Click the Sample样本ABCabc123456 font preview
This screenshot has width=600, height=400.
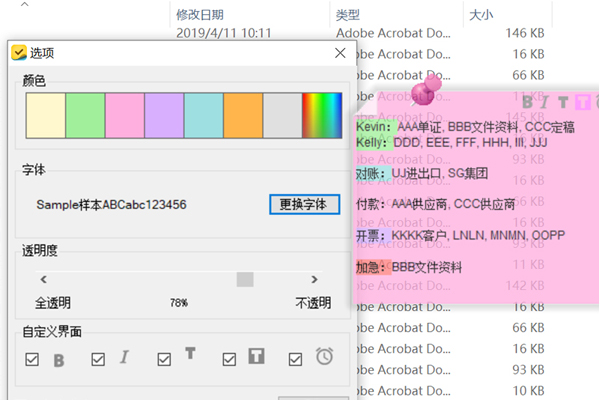111,205
